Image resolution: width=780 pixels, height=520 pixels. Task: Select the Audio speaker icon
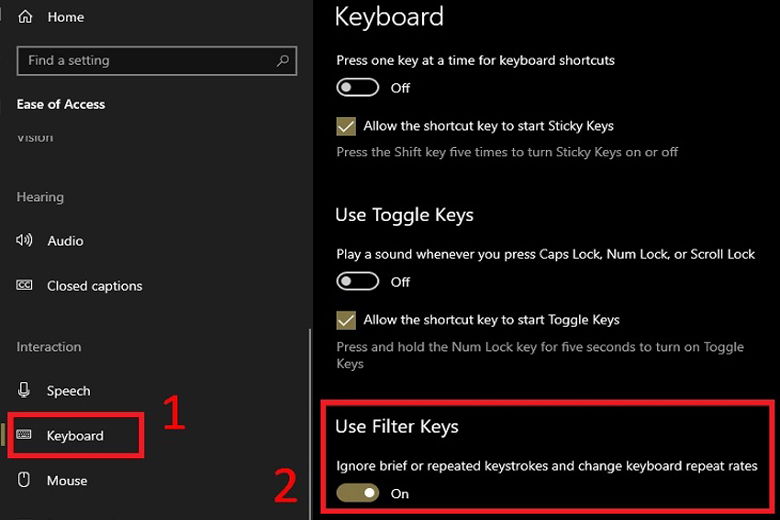25,241
